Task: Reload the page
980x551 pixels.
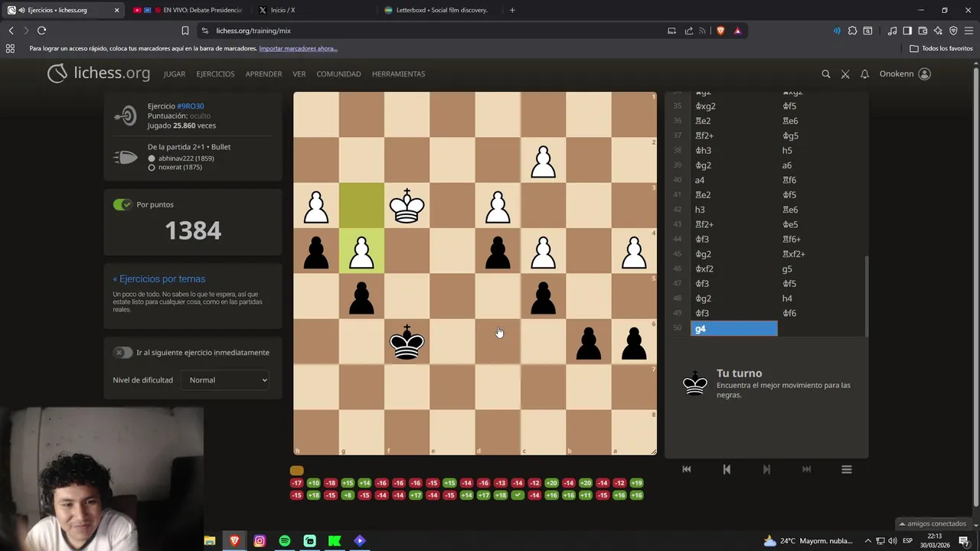Action: click(41, 31)
